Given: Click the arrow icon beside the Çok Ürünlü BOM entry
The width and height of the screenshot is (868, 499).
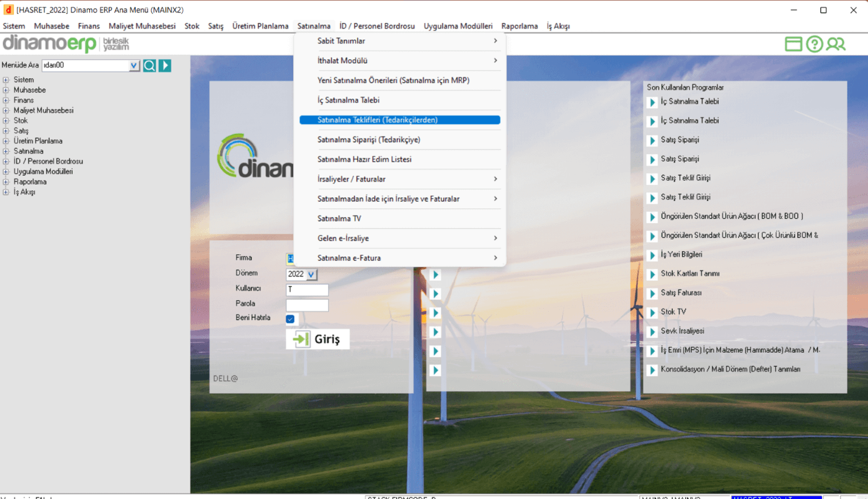Looking at the screenshot, I should tap(652, 236).
